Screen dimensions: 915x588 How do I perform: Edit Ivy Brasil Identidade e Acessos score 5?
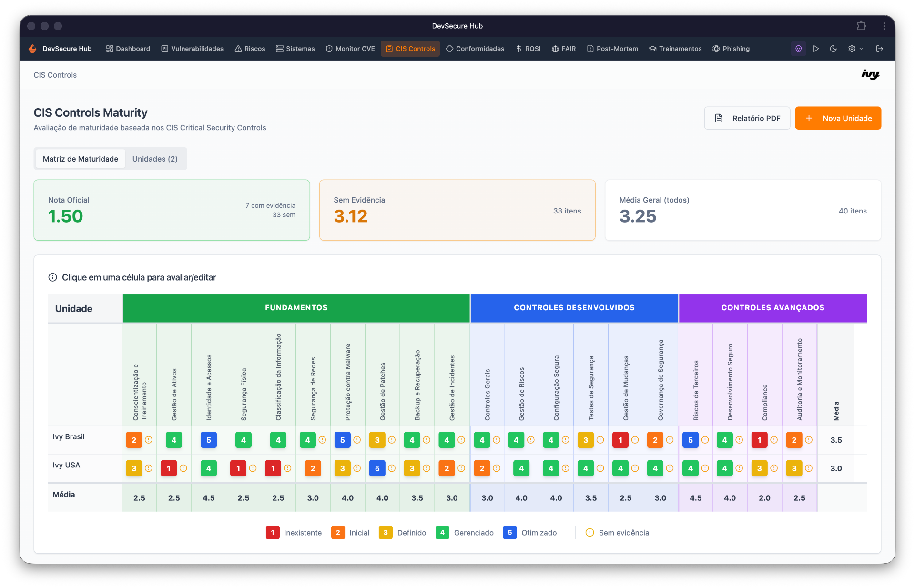[209, 440]
